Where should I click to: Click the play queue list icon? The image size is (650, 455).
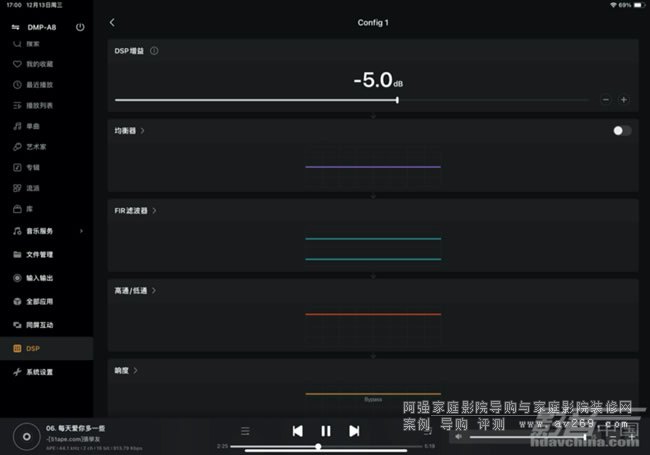(x=244, y=431)
